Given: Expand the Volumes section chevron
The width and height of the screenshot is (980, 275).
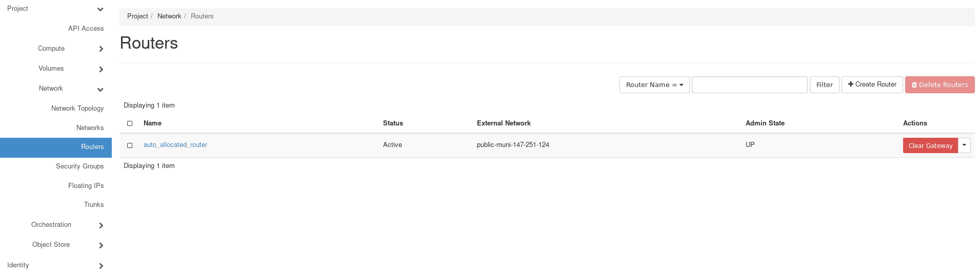Looking at the screenshot, I should point(101,69).
